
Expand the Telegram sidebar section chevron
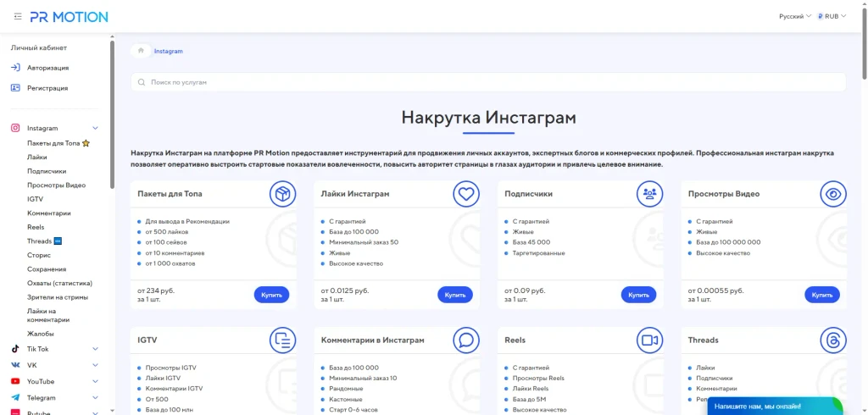click(x=95, y=397)
